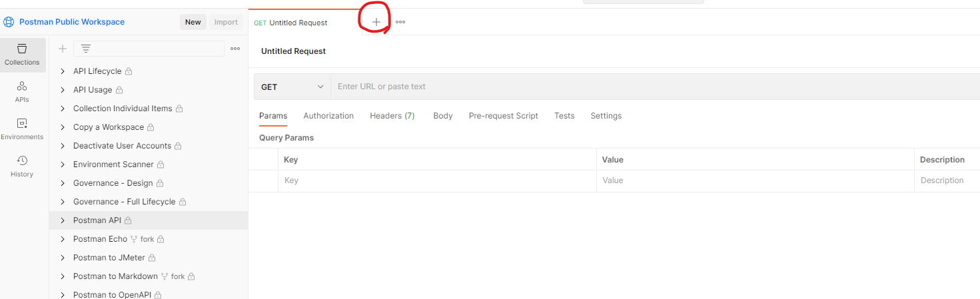980x299 pixels.
Task: Click the lock icon beside Postman to JMeter
Action: 152,258
